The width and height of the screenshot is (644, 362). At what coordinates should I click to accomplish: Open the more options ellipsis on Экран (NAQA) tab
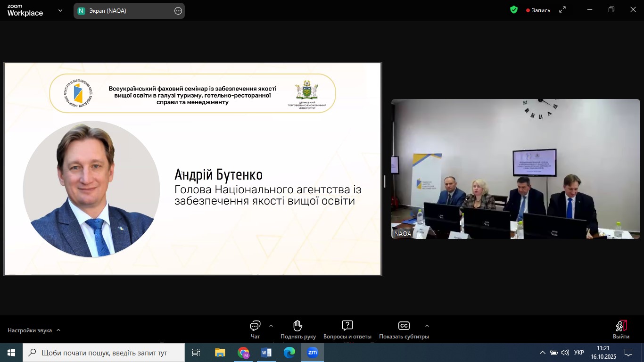coord(178,11)
